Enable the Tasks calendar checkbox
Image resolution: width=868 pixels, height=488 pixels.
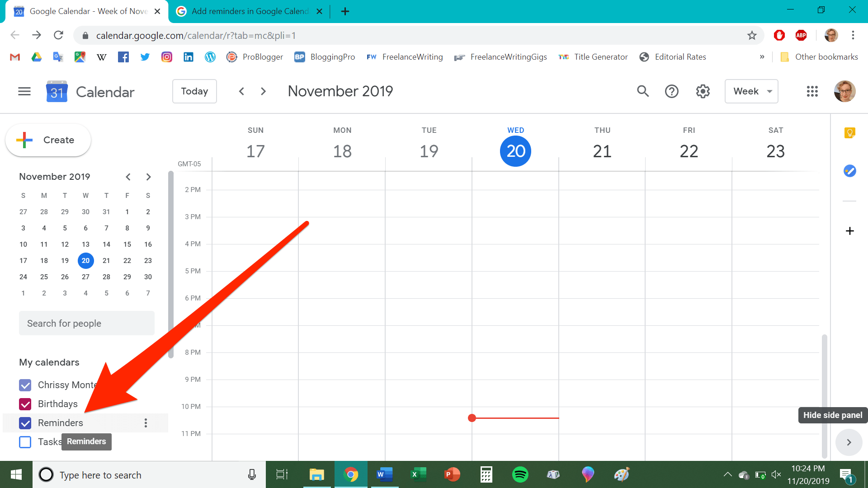25,442
